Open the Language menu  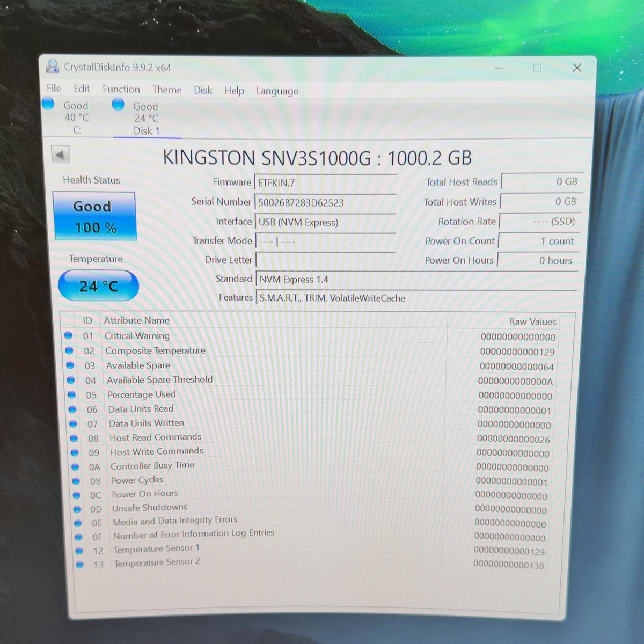tap(277, 91)
